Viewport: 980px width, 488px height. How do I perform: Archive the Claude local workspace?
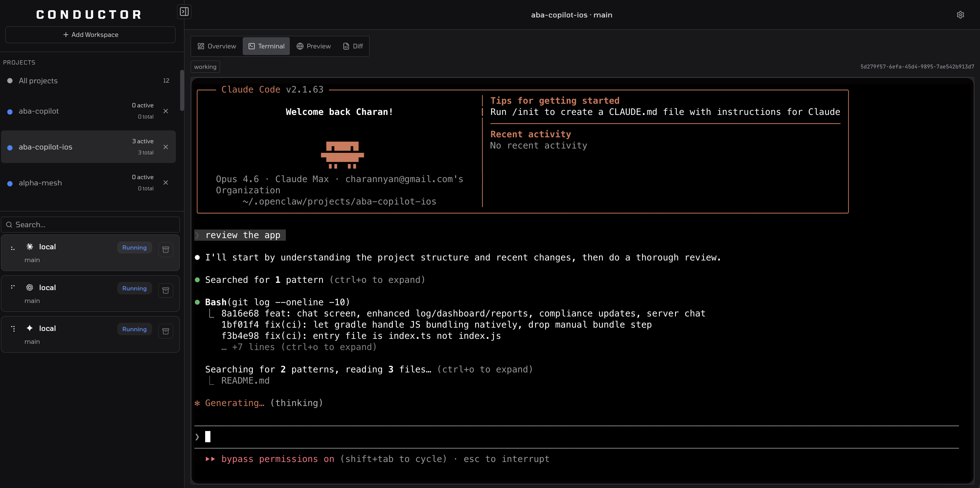[166, 250]
